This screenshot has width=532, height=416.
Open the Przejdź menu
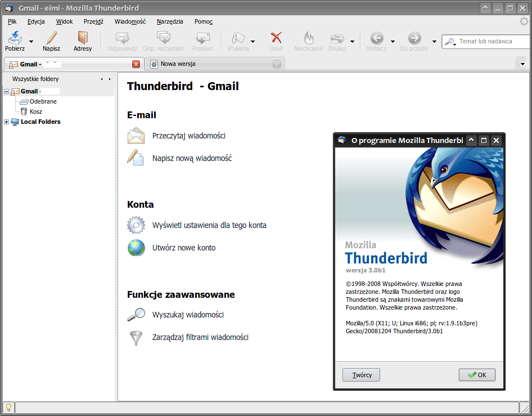[94, 21]
